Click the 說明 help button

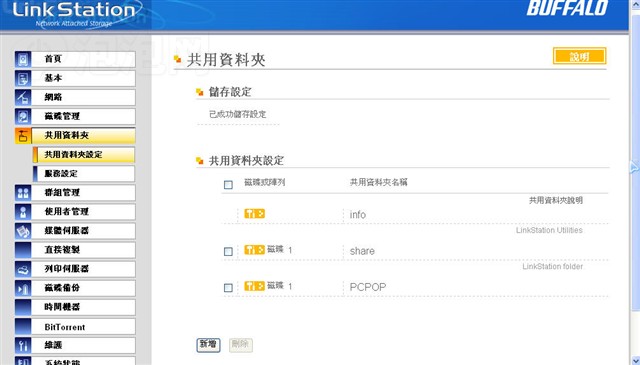click(580, 56)
